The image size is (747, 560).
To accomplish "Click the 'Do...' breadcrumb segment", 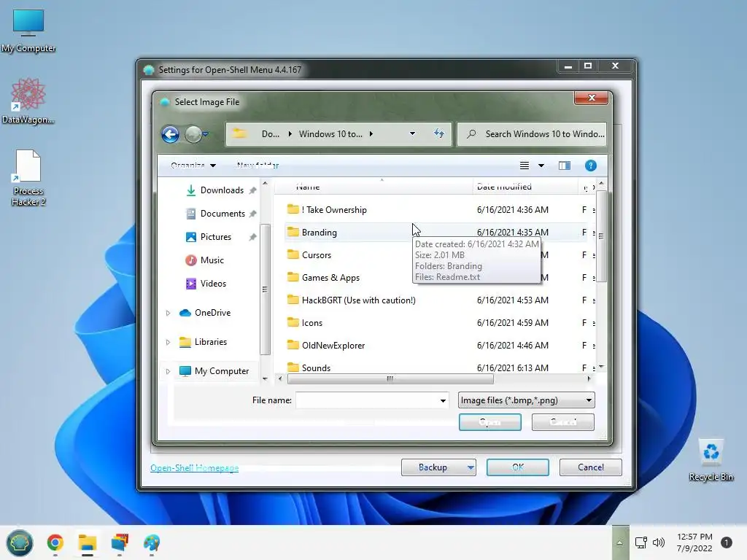I will [270, 134].
